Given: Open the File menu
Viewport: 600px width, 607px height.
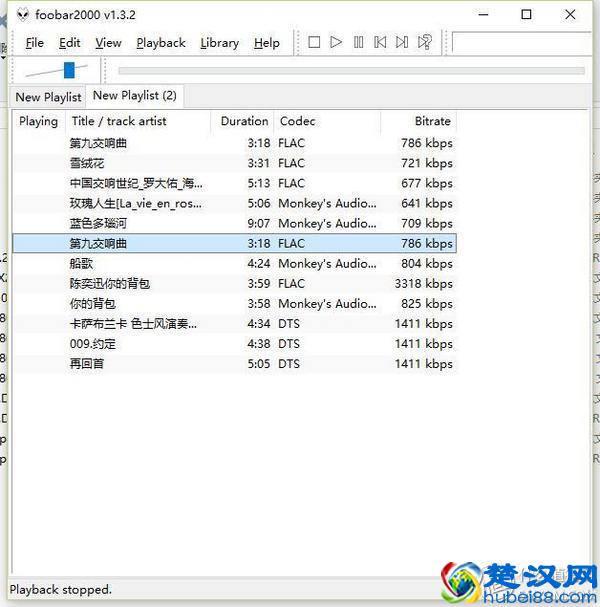Looking at the screenshot, I should 34,43.
